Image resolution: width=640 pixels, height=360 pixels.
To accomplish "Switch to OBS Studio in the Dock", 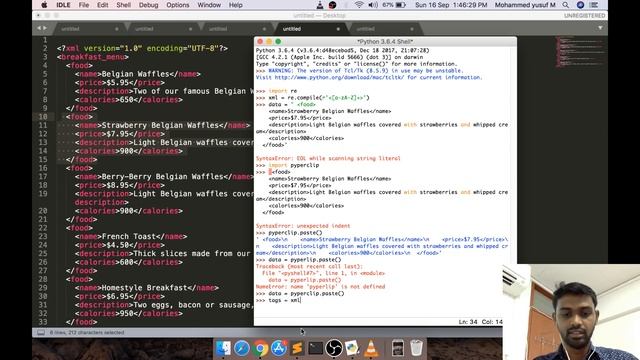I will [x=333, y=349].
